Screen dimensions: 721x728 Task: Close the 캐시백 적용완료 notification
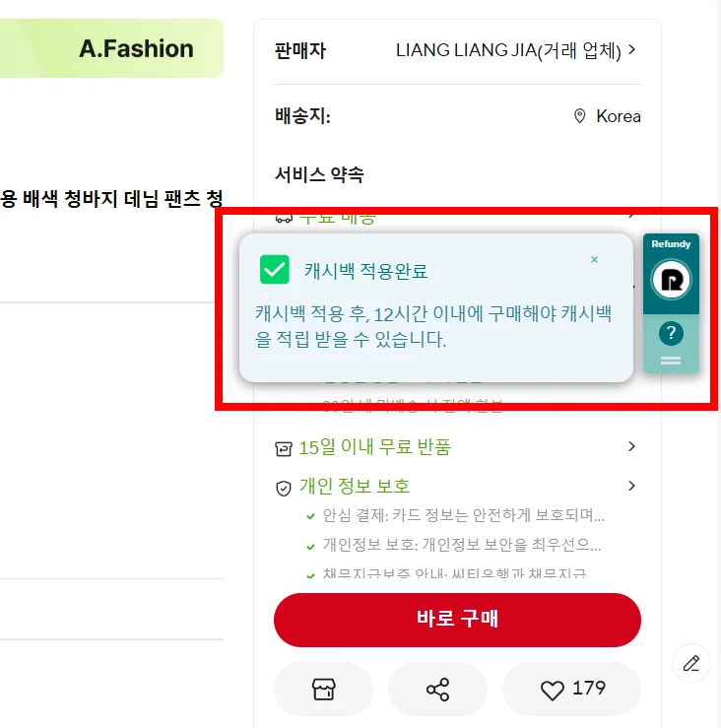[594, 260]
